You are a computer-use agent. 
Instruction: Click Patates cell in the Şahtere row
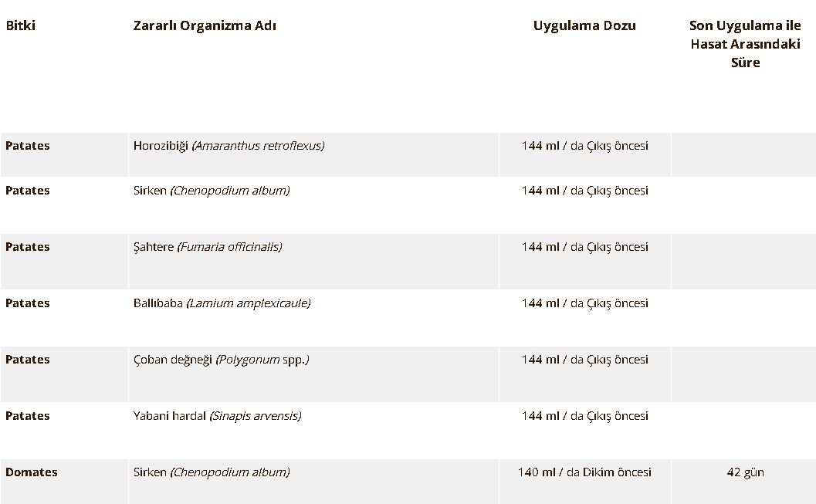click(28, 247)
